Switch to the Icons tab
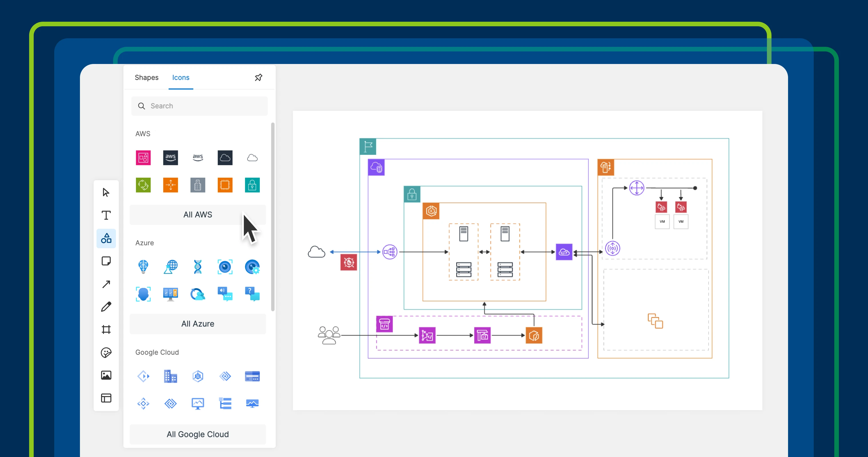The height and width of the screenshot is (457, 868). (x=181, y=77)
